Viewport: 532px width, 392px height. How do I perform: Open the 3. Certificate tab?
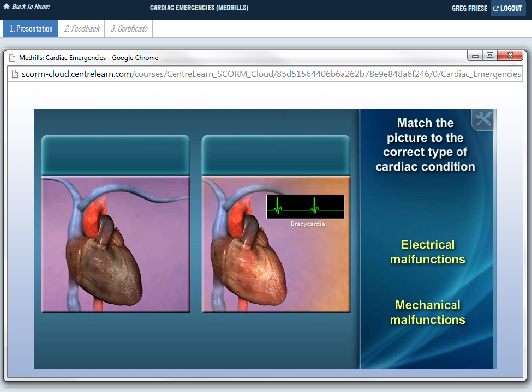[129, 28]
